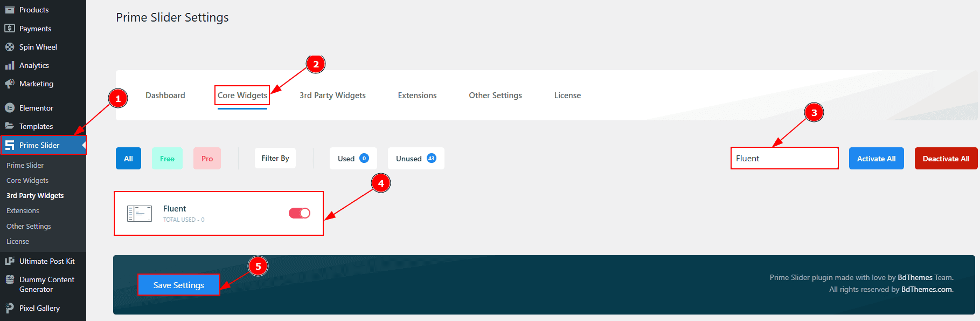Click the TOTAL USED - 0 text
This screenshot has height=321, width=980.
(x=184, y=220)
